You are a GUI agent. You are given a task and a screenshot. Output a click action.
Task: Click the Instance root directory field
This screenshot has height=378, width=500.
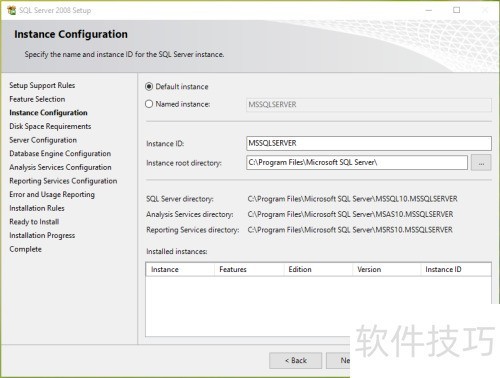tap(357, 163)
